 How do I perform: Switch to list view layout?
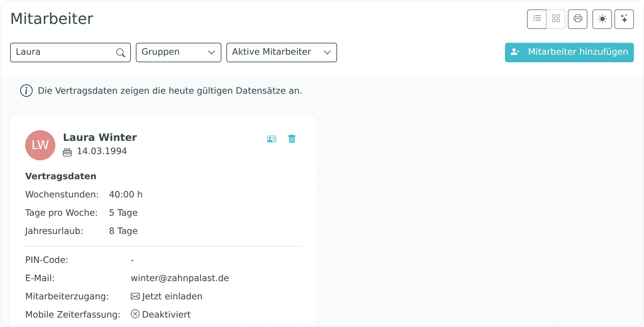click(x=537, y=19)
